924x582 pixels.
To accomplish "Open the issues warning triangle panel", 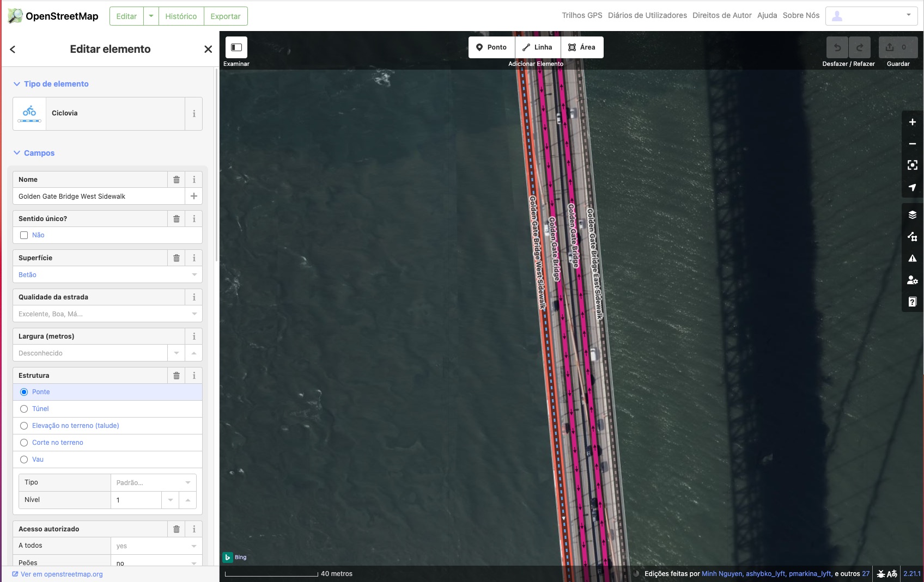I will [913, 258].
